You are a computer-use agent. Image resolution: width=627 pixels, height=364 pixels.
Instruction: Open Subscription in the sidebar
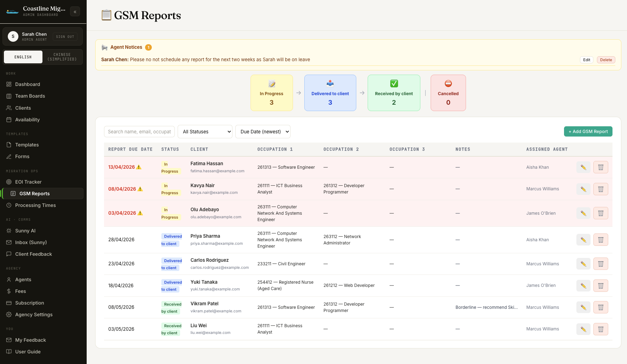(x=30, y=303)
